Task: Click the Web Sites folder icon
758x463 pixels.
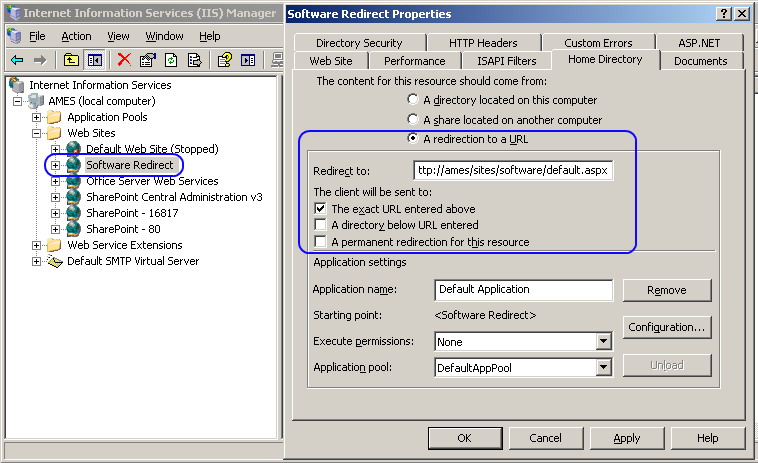Action: tap(54, 133)
